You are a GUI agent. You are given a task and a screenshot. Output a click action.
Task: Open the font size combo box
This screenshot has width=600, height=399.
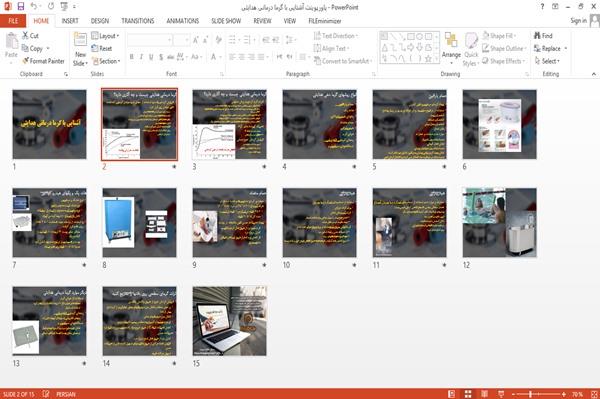coord(181,40)
